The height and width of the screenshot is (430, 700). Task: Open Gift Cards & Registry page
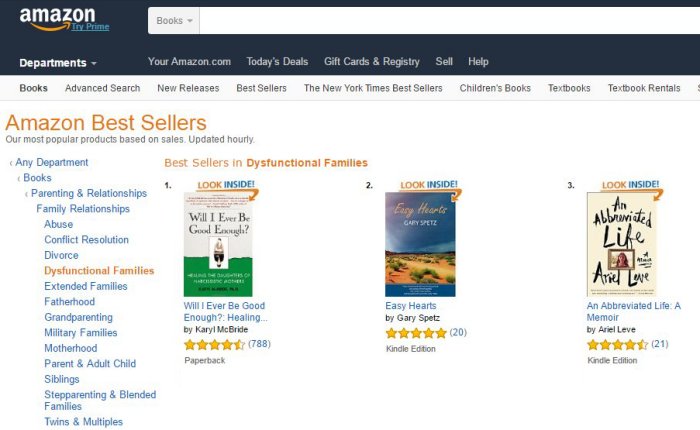[x=371, y=62]
